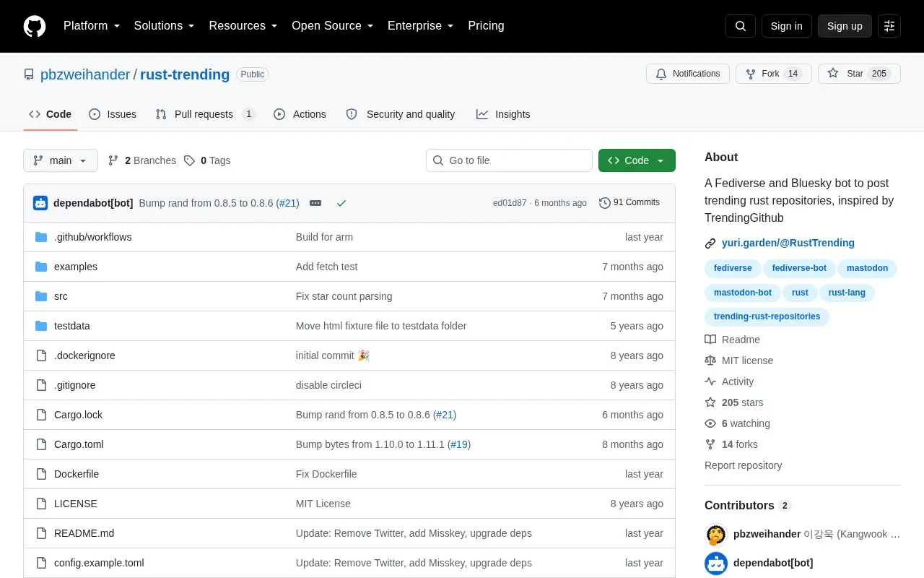
Task: Expand the Platform menu
Action: pyautogui.click(x=92, y=26)
